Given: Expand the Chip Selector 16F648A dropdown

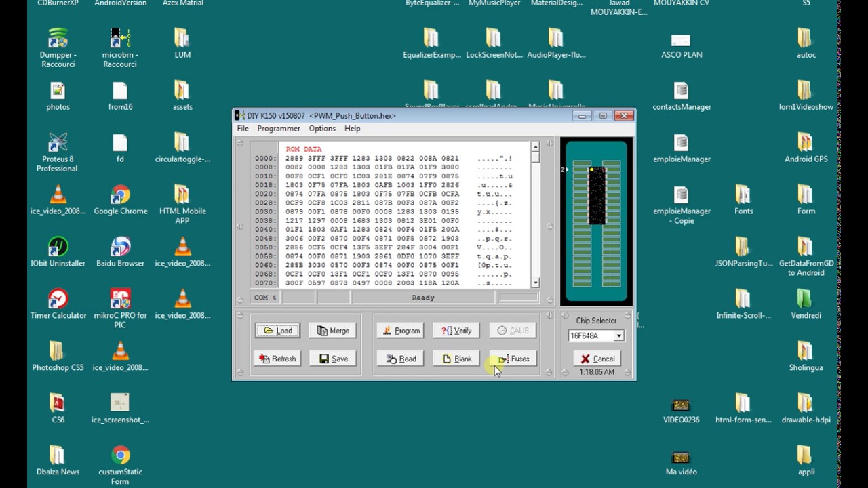Looking at the screenshot, I should pyautogui.click(x=618, y=335).
